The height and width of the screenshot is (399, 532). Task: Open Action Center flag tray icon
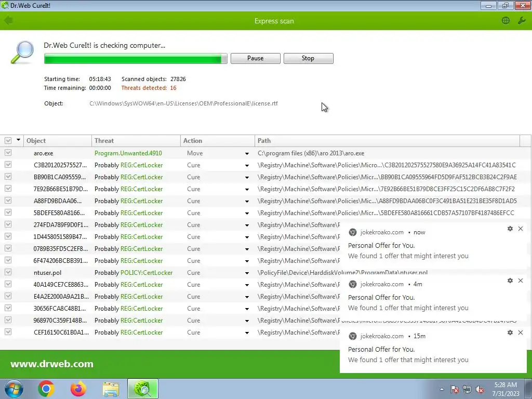click(454, 389)
